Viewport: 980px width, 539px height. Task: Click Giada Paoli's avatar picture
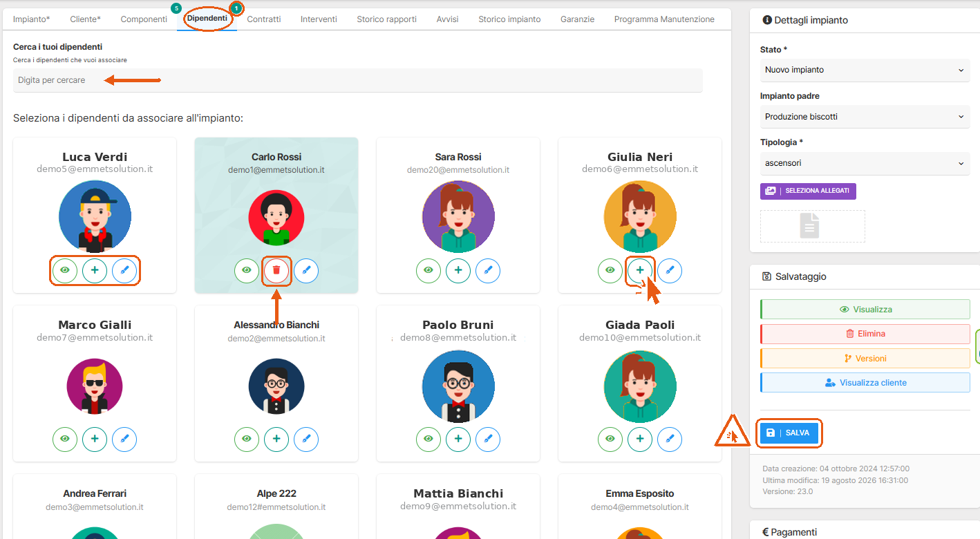(x=640, y=385)
